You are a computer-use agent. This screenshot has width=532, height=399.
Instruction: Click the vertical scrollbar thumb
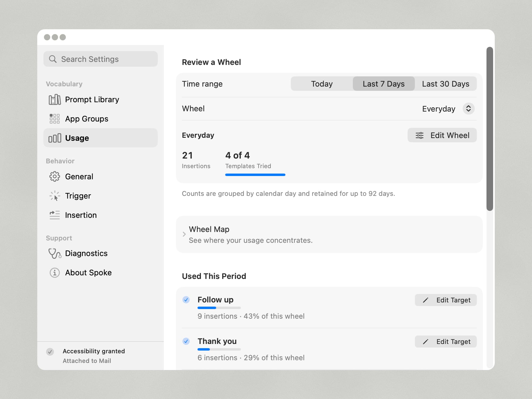[490, 129]
